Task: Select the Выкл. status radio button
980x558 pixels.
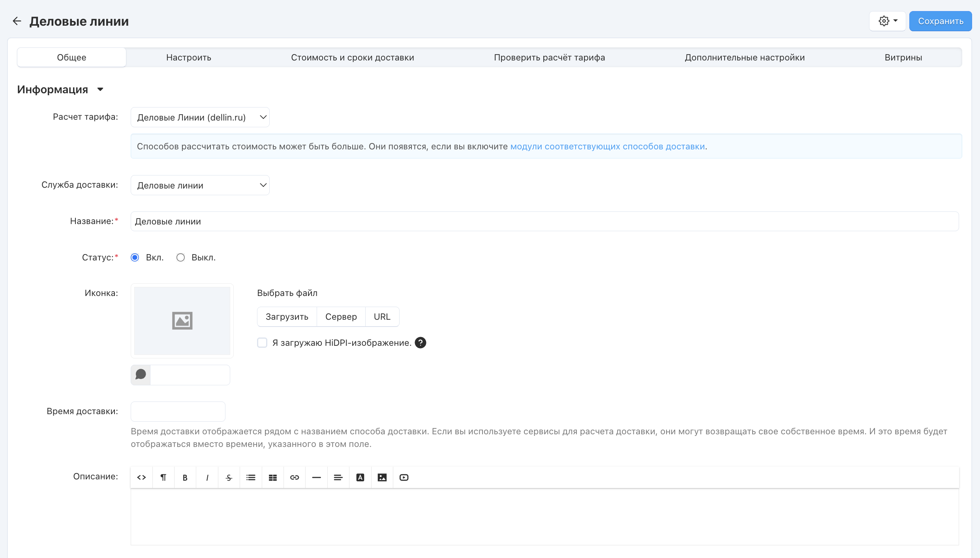Action: 180,258
